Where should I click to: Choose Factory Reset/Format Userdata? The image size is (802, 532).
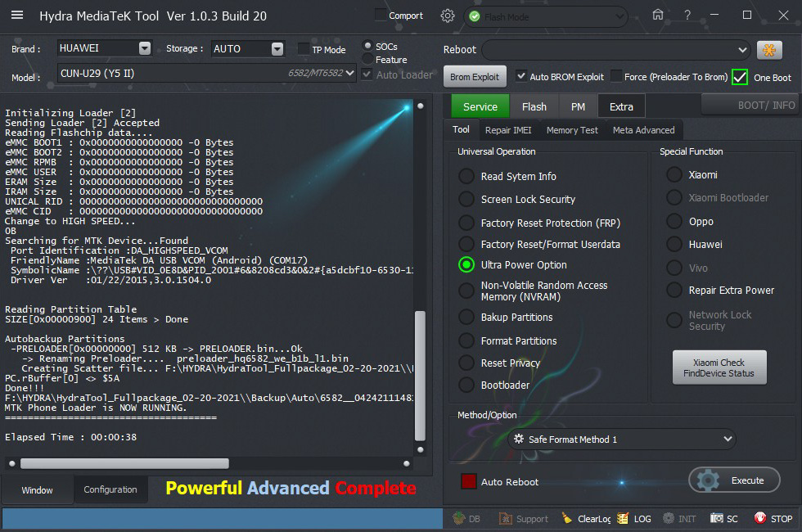click(466, 244)
